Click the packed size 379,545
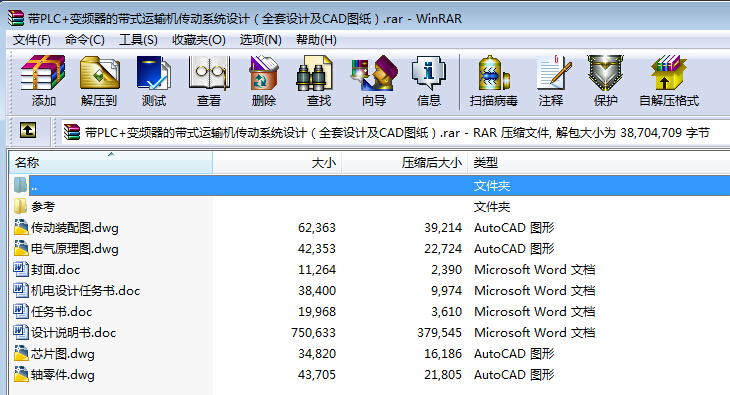The width and height of the screenshot is (730, 395). (x=439, y=333)
